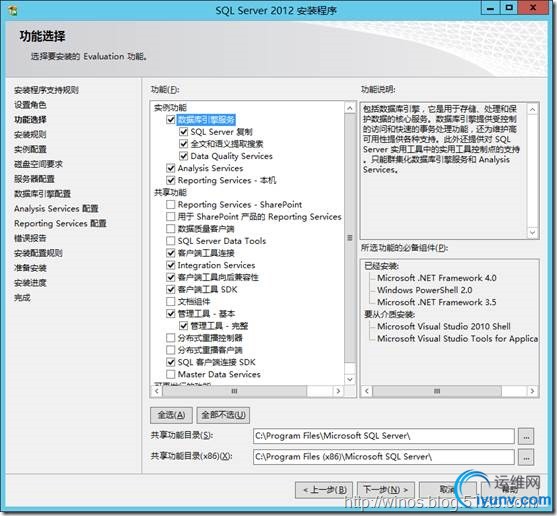
Task: Enable 文档组件 checkbox
Action: pos(171,302)
